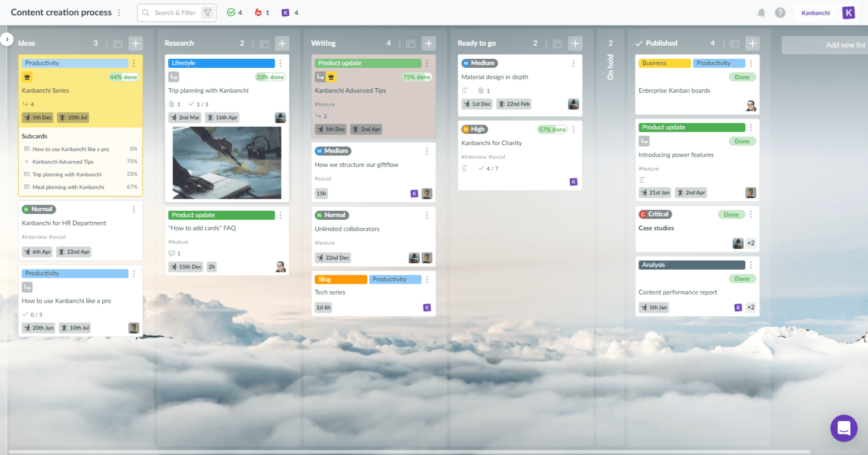Viewport: 868px width, 455px height.
Task: Open the purple K avatar filter in the top bar
Action: tap(288, 12)
